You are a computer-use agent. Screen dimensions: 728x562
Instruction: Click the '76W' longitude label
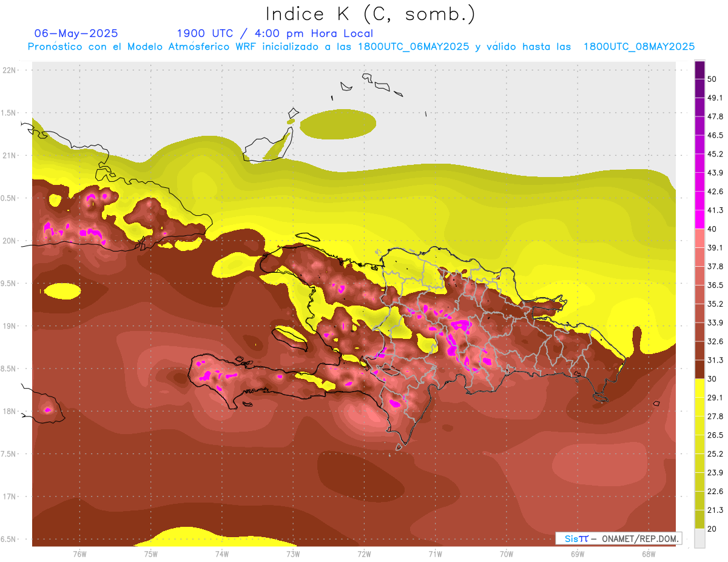[x=79, y=554]
